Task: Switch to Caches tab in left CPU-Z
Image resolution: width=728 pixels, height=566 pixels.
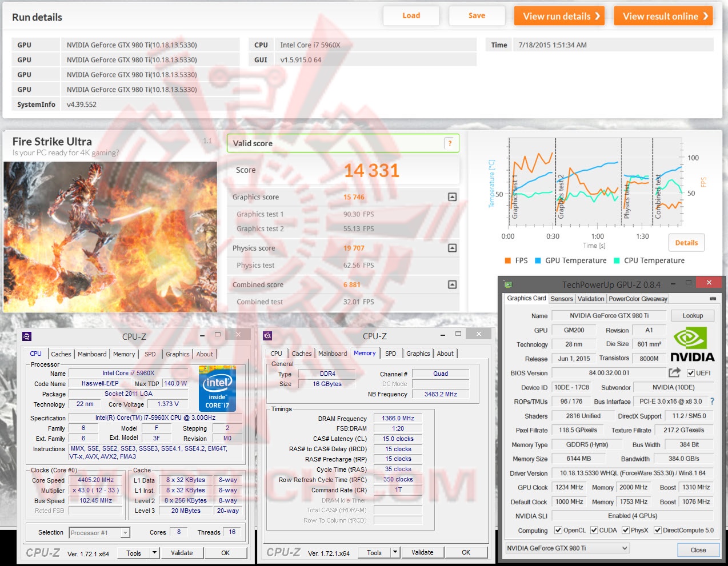Action: 61,354
